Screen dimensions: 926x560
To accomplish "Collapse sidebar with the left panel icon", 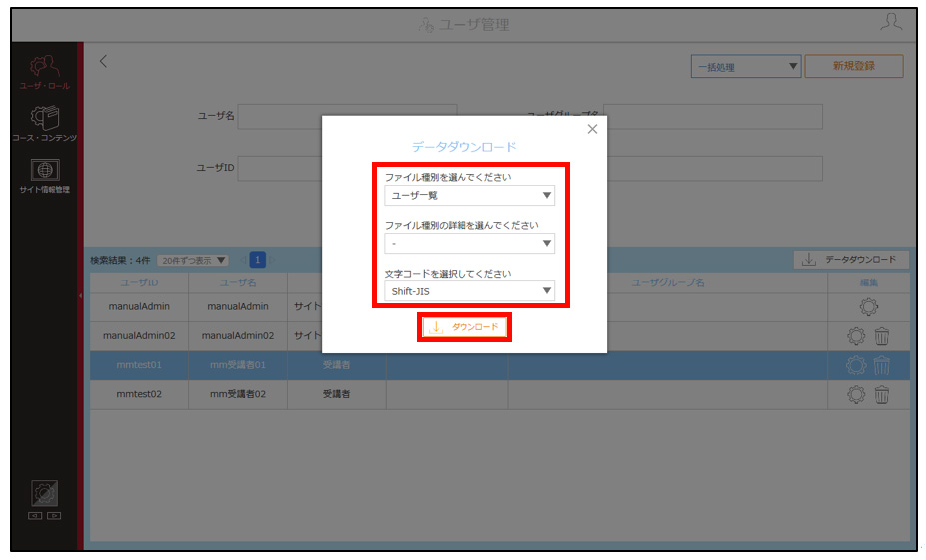I will 35,516.
